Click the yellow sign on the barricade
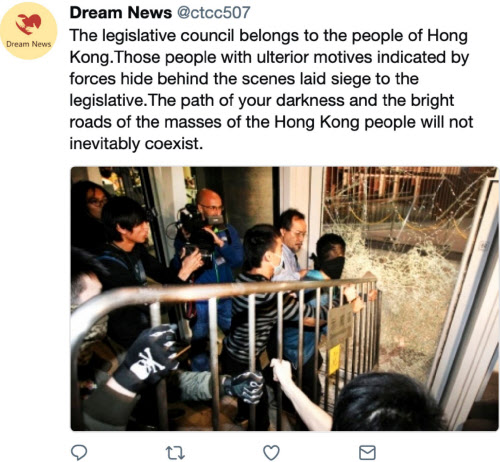This screenshot has width=500, height=462. tap(334, 360)
